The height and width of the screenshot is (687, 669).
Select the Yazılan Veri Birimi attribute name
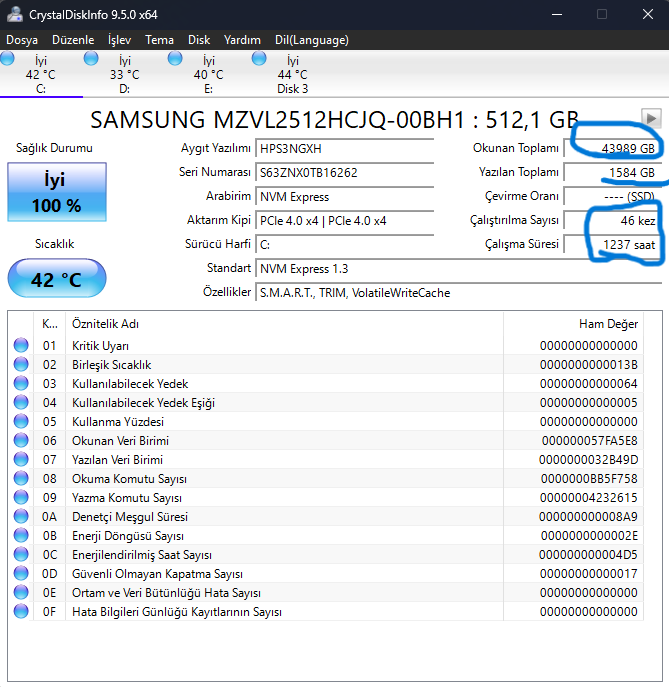pos(117,460)
